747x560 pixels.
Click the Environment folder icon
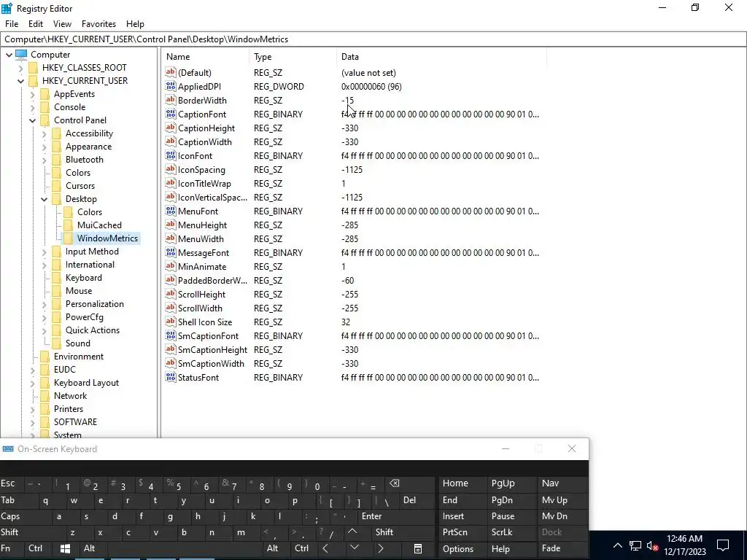click(x=44, y=356)
